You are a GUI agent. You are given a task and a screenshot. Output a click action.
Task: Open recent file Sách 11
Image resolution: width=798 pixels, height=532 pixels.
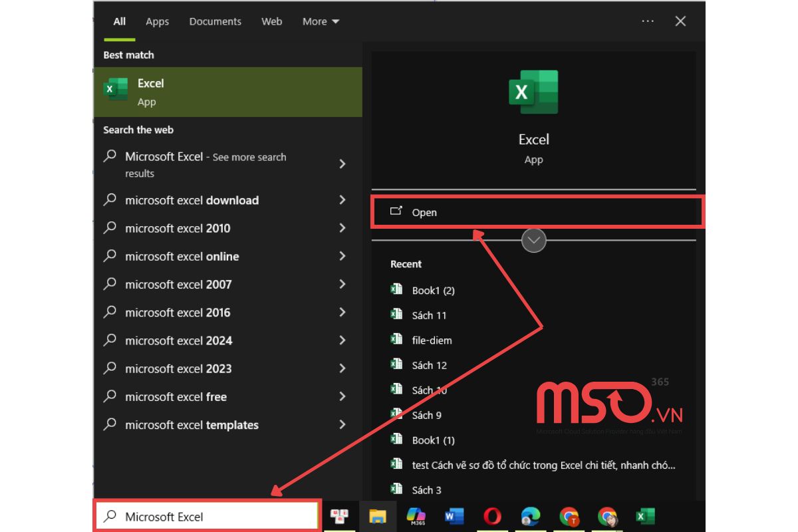click(x=429, y=315)
